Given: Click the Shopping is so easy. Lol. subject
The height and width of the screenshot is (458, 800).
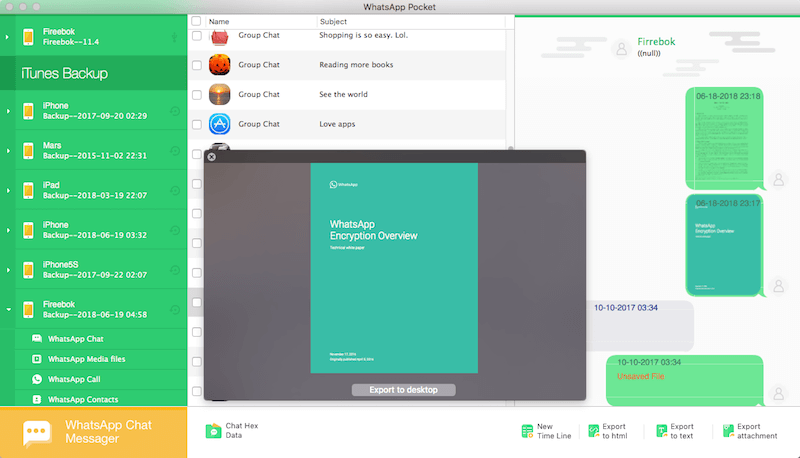Looking at the screenshot, I should tap(363, 35).
